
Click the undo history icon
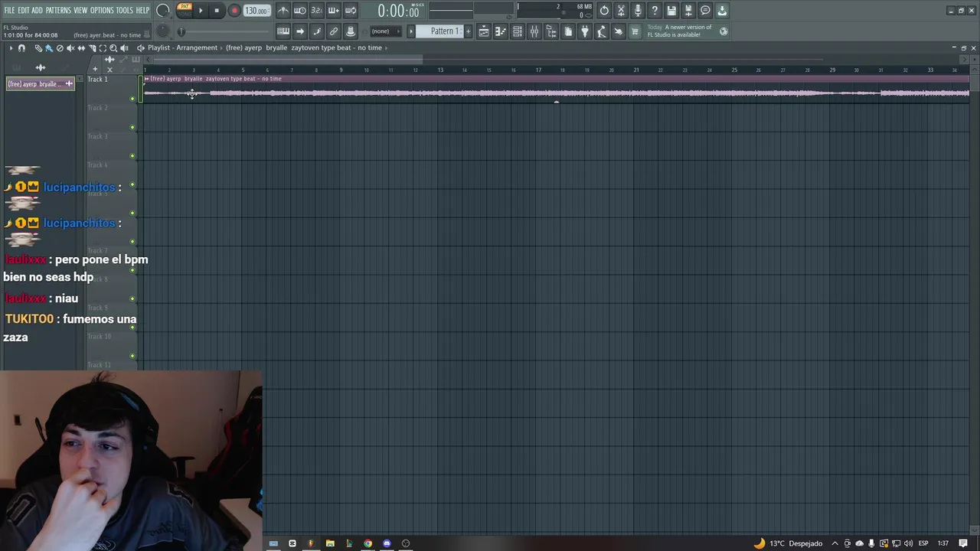pyautogui.click(x=604, y=11)
